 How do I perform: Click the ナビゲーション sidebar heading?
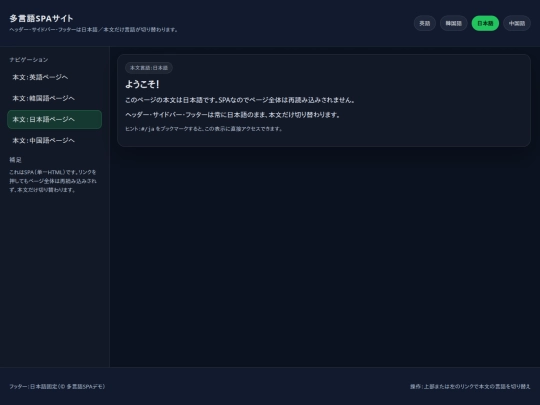click(29, 60)
